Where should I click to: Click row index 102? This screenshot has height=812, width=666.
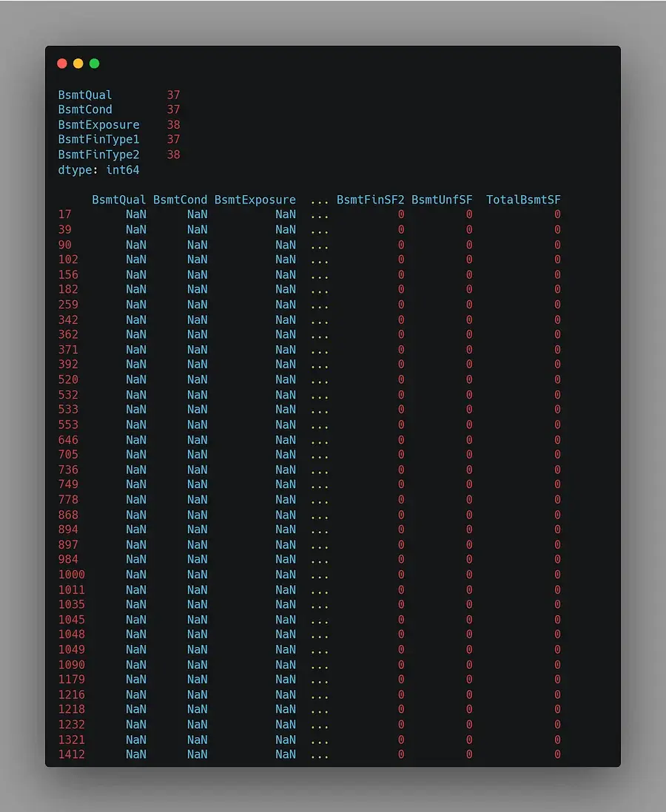pos(68,260)
